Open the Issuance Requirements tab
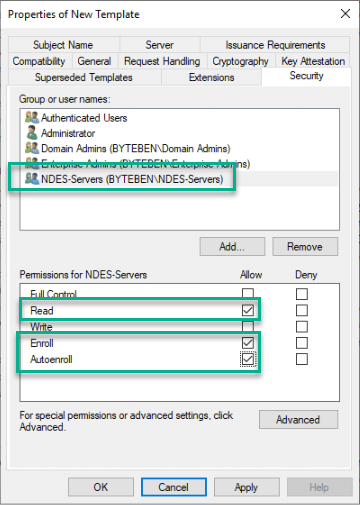This screenshot has height=505, width=360. pyautogui.click(x=275, y=45)
